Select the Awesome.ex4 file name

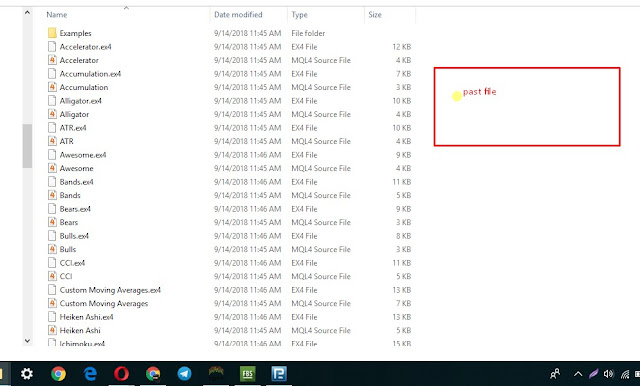[83, 155]
